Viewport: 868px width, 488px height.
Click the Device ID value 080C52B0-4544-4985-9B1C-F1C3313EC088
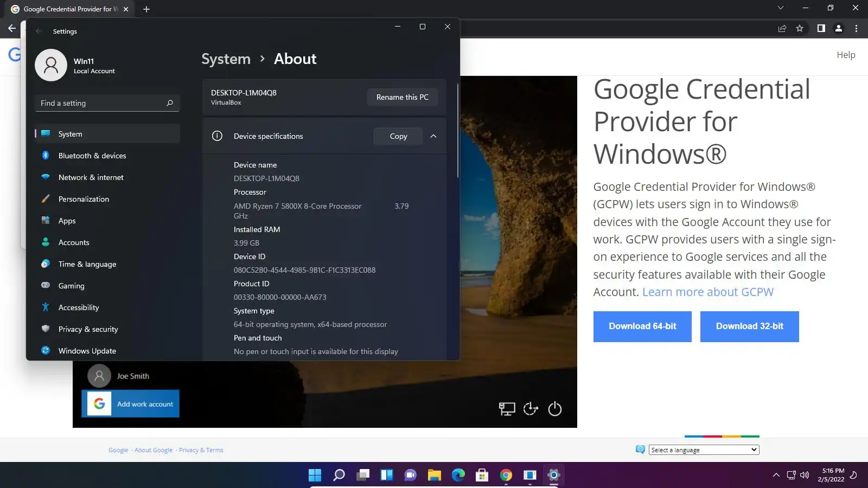304,270
